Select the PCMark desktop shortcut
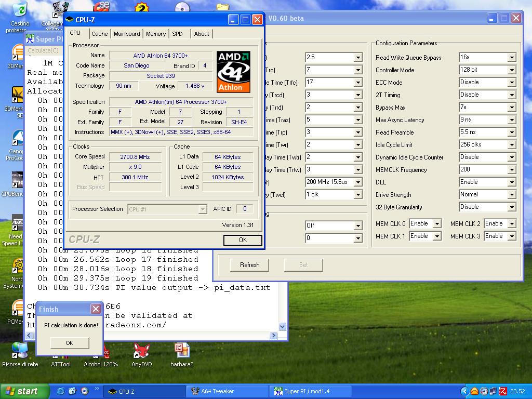This screenshot has height=399, width=532. click(16, 312)
